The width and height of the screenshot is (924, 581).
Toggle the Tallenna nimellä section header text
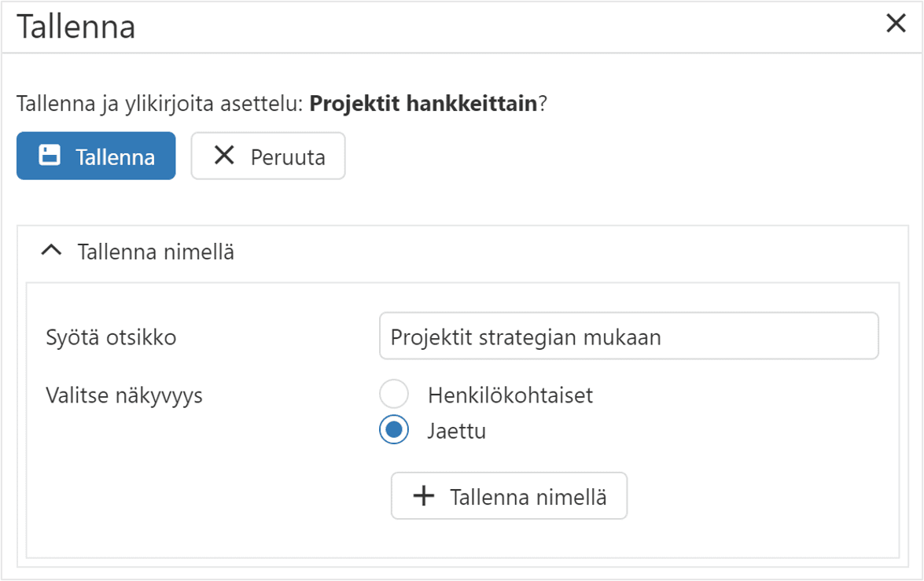pos(156,252)
